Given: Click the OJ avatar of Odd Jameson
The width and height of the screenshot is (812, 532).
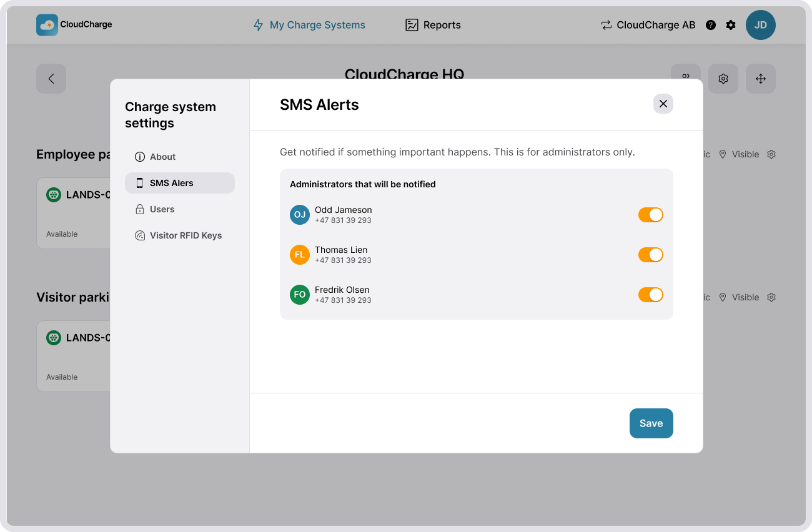Looking at the screenshot, I should click(300, 215).
